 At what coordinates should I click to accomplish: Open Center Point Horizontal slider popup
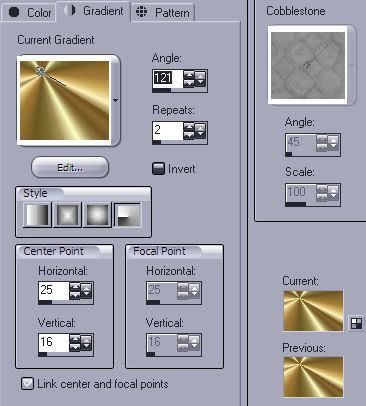click(x=86, y=291)
